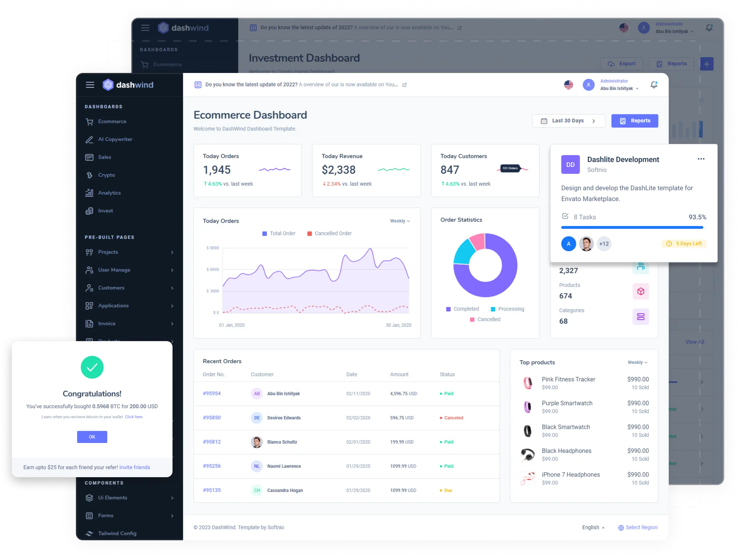Toggle Processing legend in Order Statistics
This screenshot has width=743, height=560.
[507, 309]
